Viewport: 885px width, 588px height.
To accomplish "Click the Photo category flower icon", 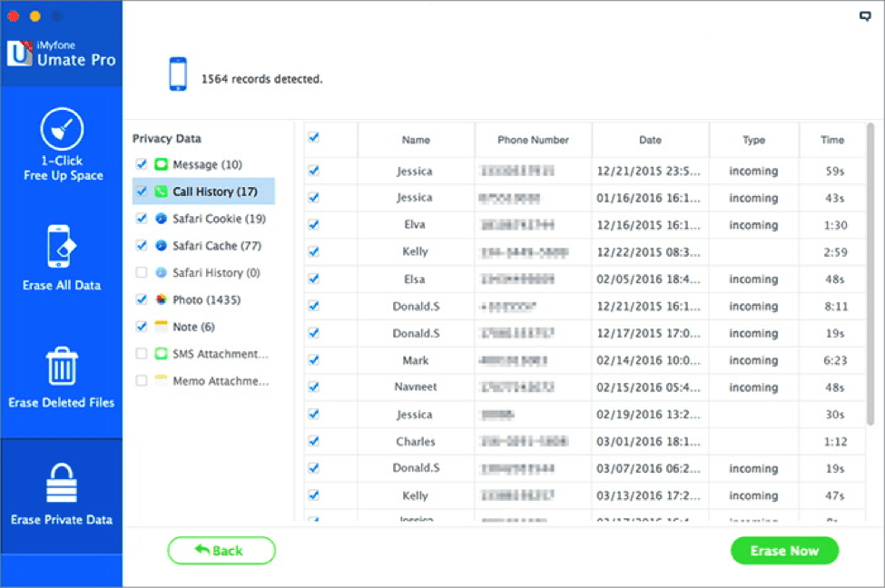I will click(x=161, y=299).
